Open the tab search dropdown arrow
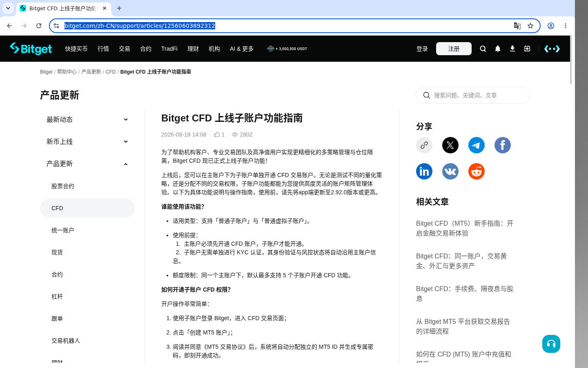Viewport: 588px width, 368px height. (x=8, y=8)
